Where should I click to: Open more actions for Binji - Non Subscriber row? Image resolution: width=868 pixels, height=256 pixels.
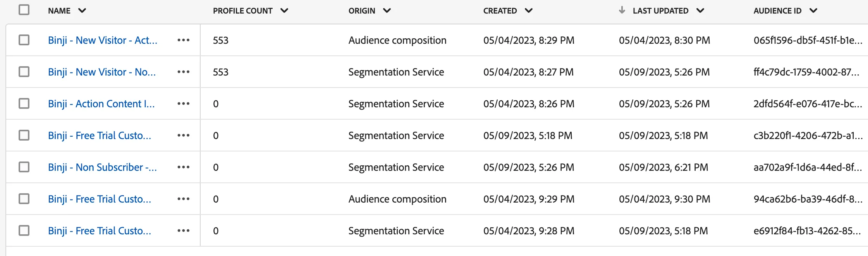(184, 167)
